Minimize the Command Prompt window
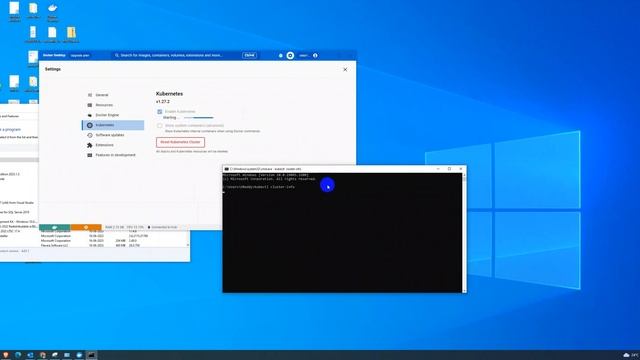Viewport: 640px width, 360px height. [438, 169]
